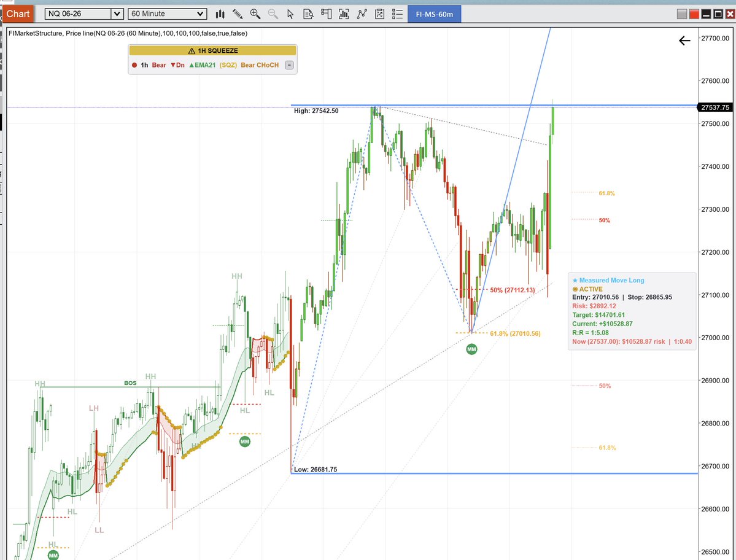The width and height of the screenshot is (736, 560).
Task: Open the NQ 06-26 symbol dropdown
Action: 83,14
